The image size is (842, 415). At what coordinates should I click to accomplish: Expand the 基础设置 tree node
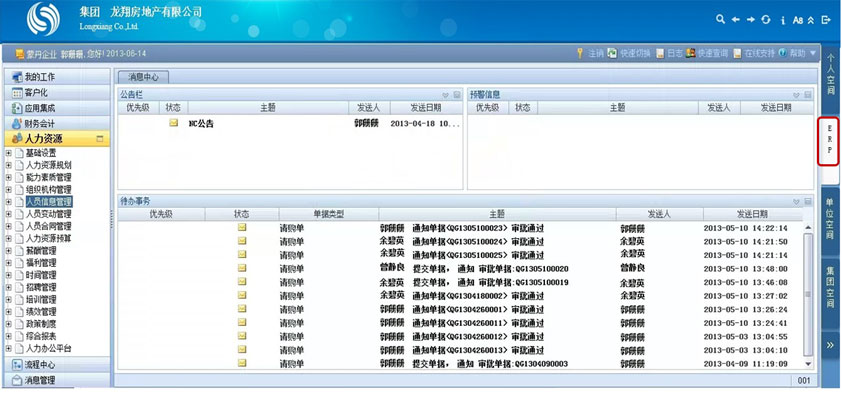9,153
